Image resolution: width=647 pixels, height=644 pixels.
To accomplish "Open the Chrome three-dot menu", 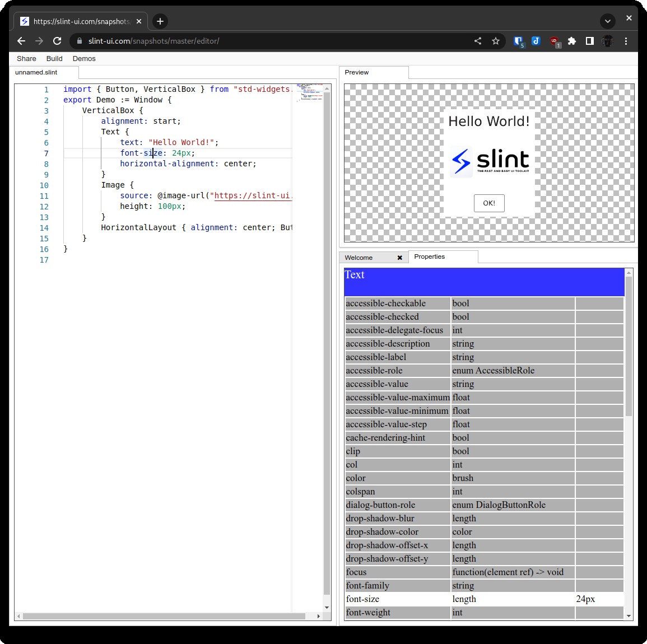I will 626,41.
